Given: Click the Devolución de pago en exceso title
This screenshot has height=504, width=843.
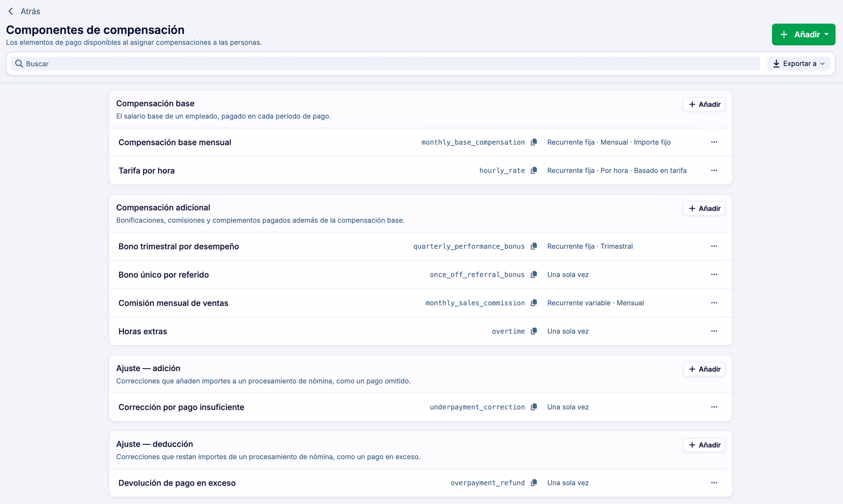Looking at the screenshot, I should [177, 483].
